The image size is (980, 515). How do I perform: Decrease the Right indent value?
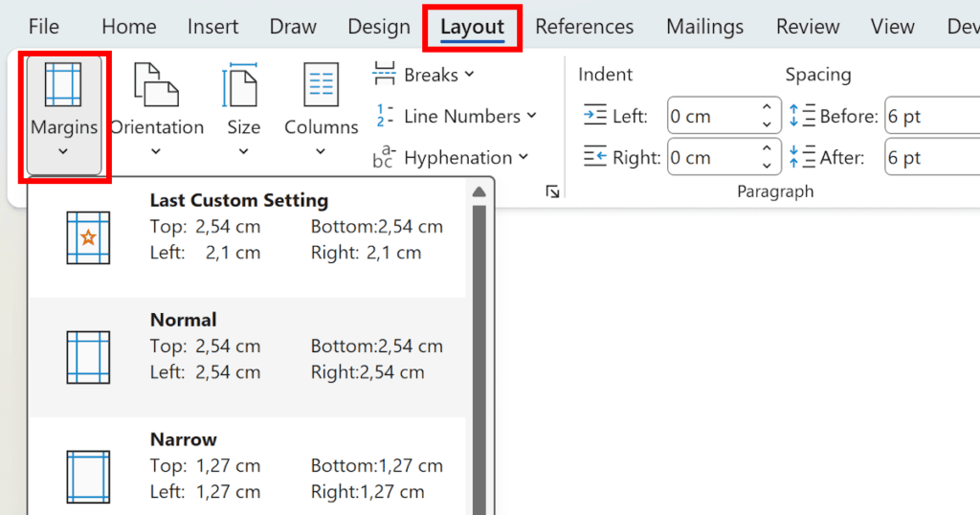(767, 165)
